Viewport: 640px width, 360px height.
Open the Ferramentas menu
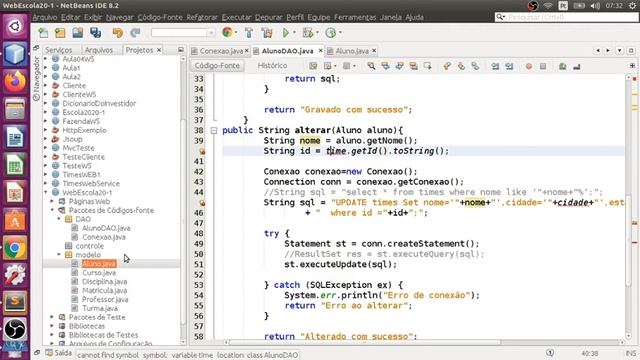tap(355, 17)
